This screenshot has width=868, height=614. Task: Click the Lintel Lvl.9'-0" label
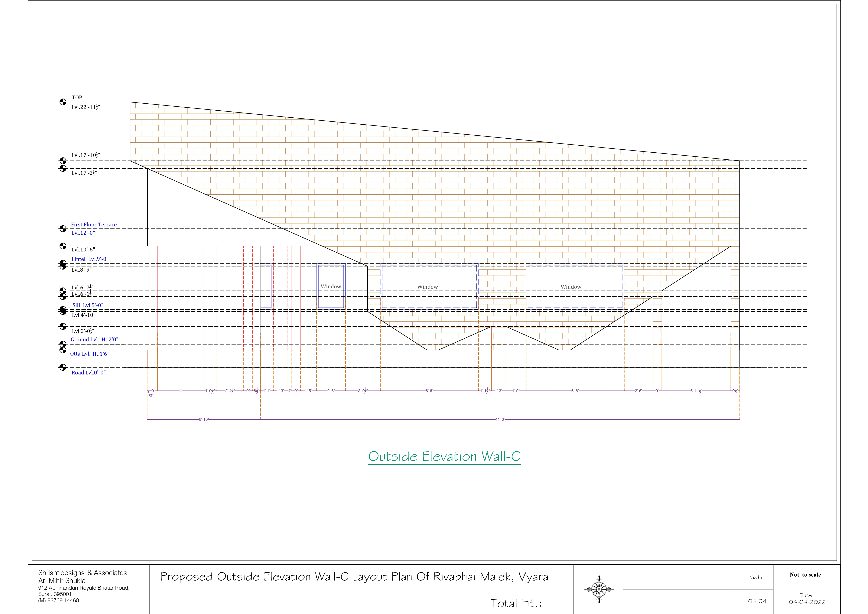pyautogui.click(x=90, y=259)
